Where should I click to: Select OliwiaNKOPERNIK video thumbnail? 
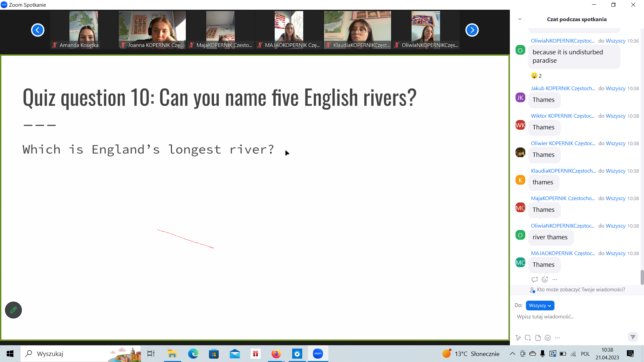pos(426,30)
